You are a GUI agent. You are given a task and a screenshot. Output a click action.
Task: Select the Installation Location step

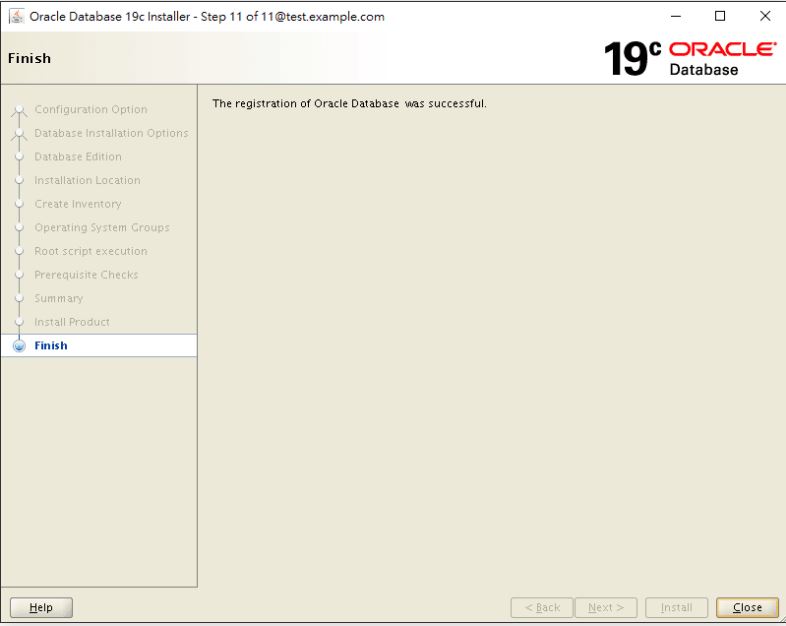pos(87,180)
